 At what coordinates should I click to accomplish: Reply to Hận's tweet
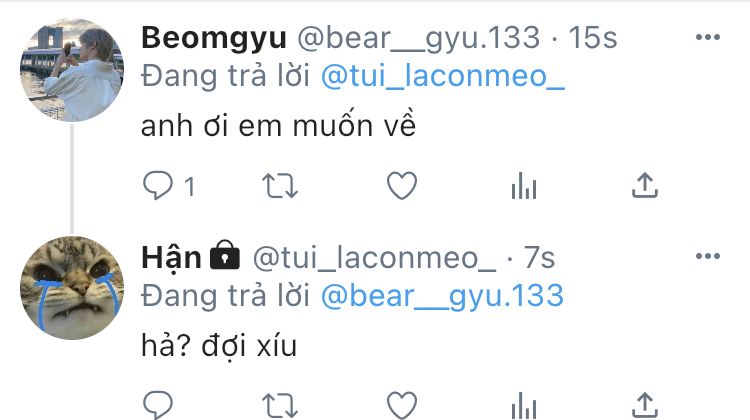(158, 405)
